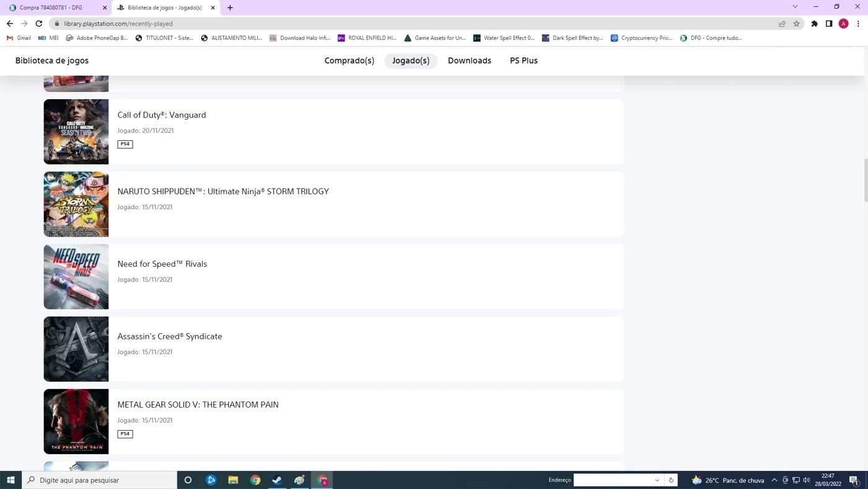Click METAL GEAR SOLID V: THE PHANTOM PAIN title

point(198,405)
